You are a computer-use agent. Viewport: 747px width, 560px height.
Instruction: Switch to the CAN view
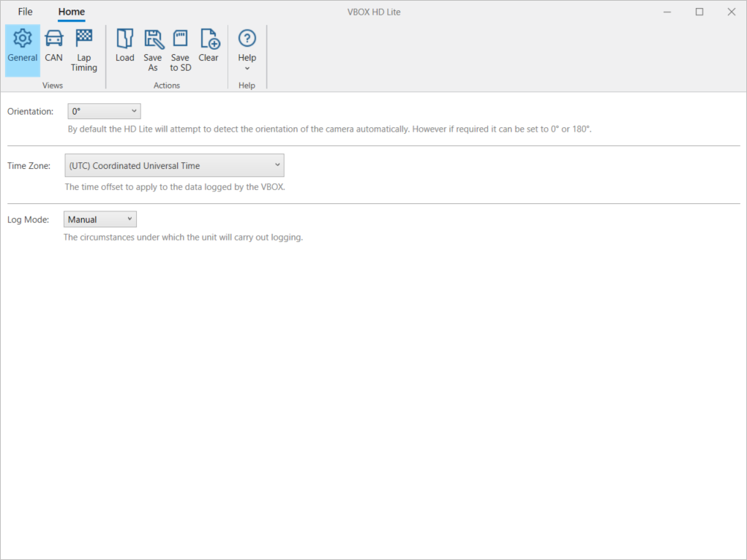coord(54,50)
